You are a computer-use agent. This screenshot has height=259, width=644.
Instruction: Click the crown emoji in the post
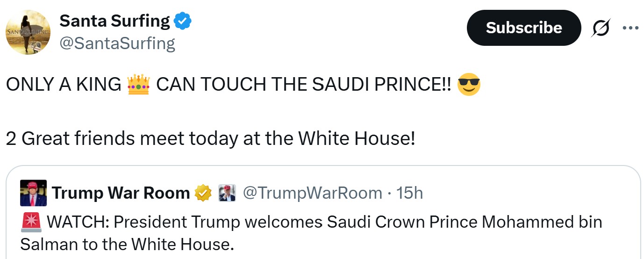pyautogui.click(x=138, y=85)
